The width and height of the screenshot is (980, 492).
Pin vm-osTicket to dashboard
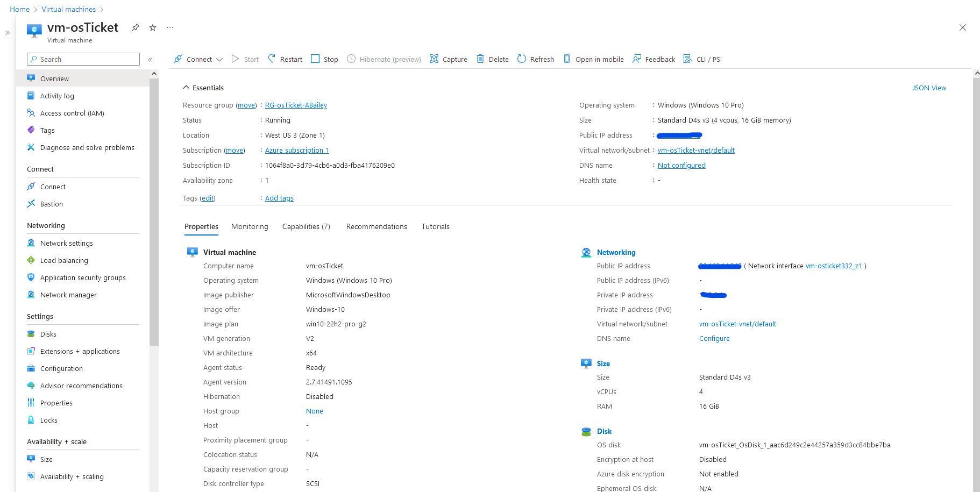(136, 27)
